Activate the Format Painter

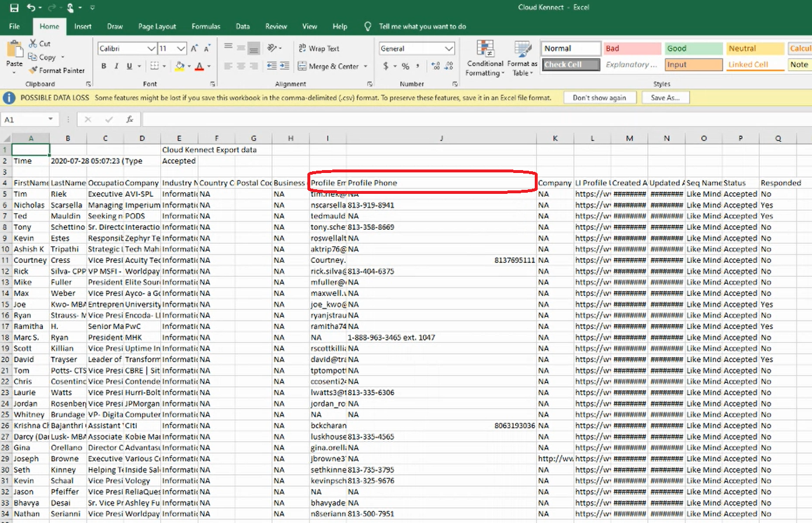coord(56,70)
